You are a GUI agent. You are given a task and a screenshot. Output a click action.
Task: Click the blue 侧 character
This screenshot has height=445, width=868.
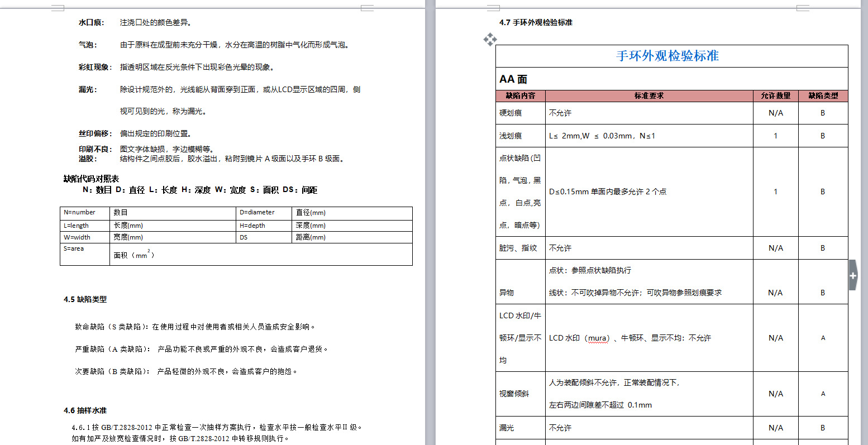coord(357,90)
